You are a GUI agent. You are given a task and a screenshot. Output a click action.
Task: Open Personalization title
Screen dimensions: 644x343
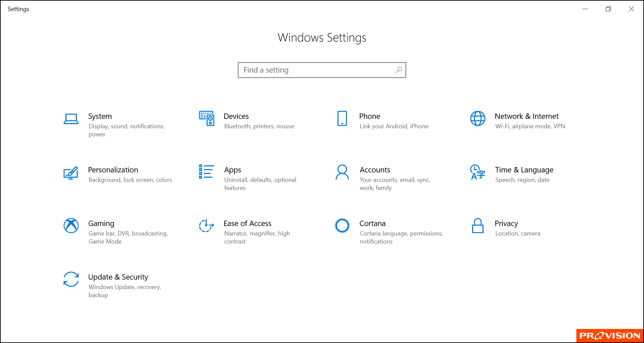point(113,170)
